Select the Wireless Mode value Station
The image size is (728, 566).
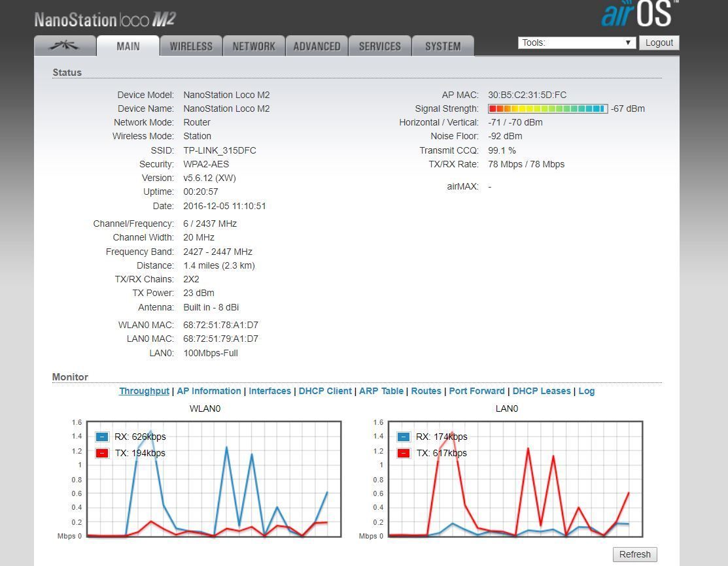[x=198, y=136]
